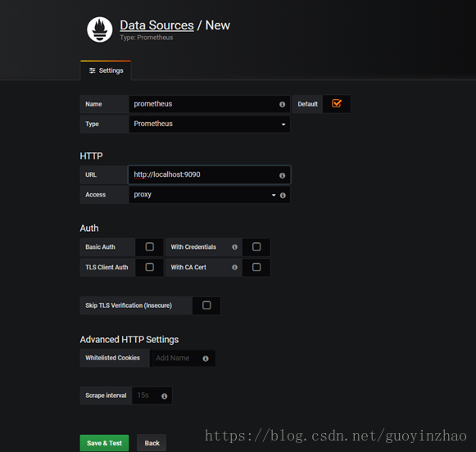Viewport: 476px width, 452px height.
Task: Click the URL input with http://localhost:9090
Action: click(209, 174)
